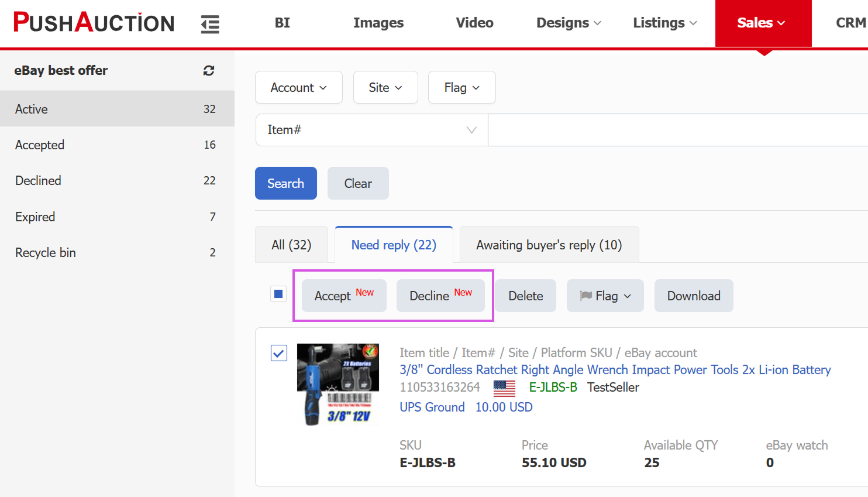Screen dimensions: 868x497
Task: Open the Sales menu
Action: point(762,23)
